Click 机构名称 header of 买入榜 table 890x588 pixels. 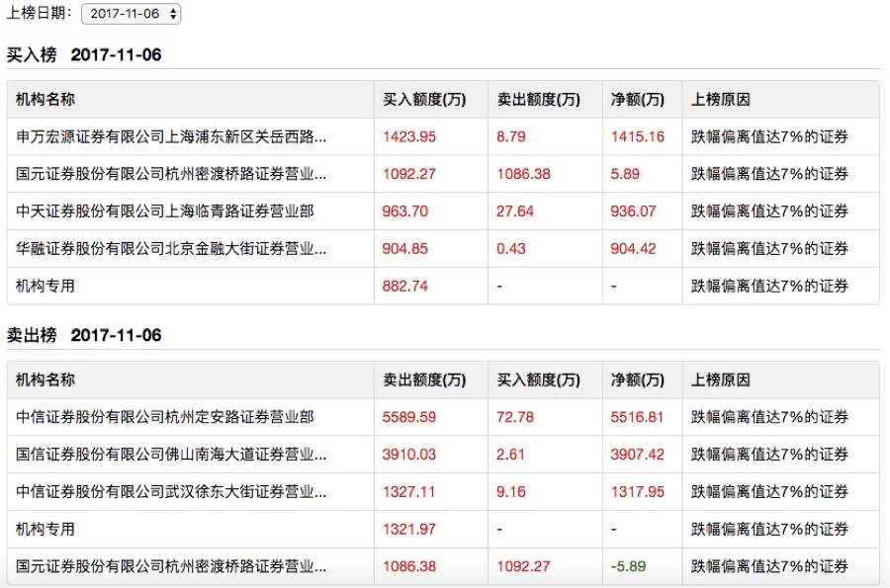[45, 99]
